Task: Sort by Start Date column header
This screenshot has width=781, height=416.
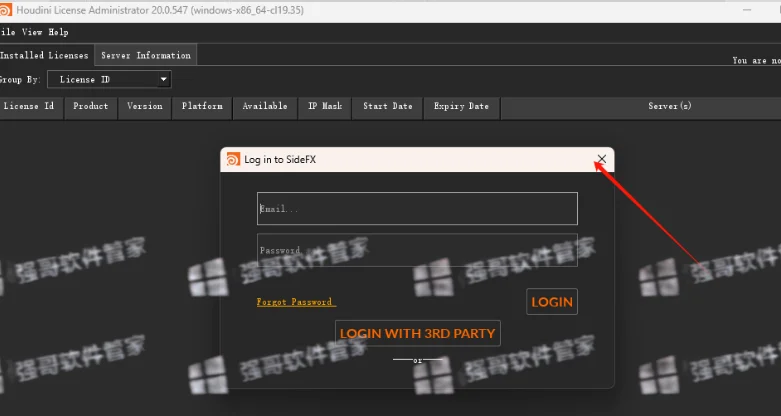Action: click(x=388, y=106)
